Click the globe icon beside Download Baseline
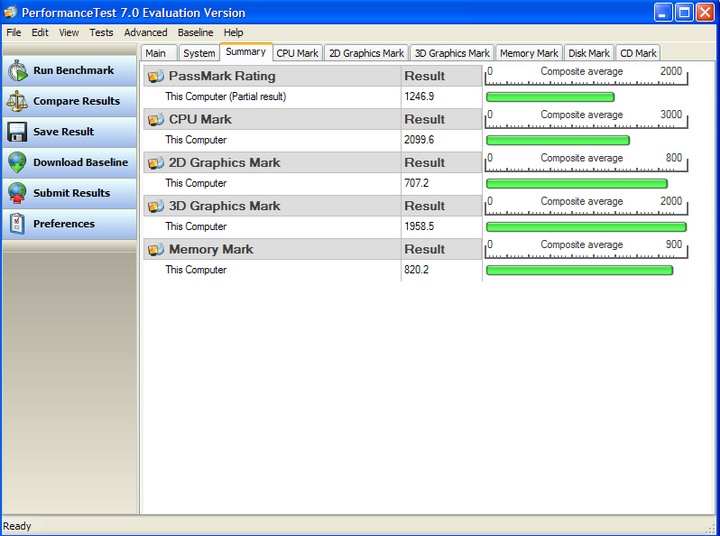720x536 pixels. (x=17, y=163)
